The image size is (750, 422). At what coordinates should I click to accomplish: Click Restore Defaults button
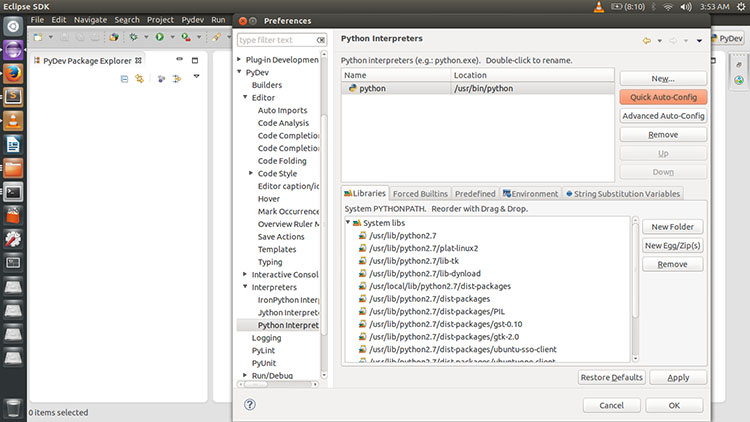tap(611, 378)
